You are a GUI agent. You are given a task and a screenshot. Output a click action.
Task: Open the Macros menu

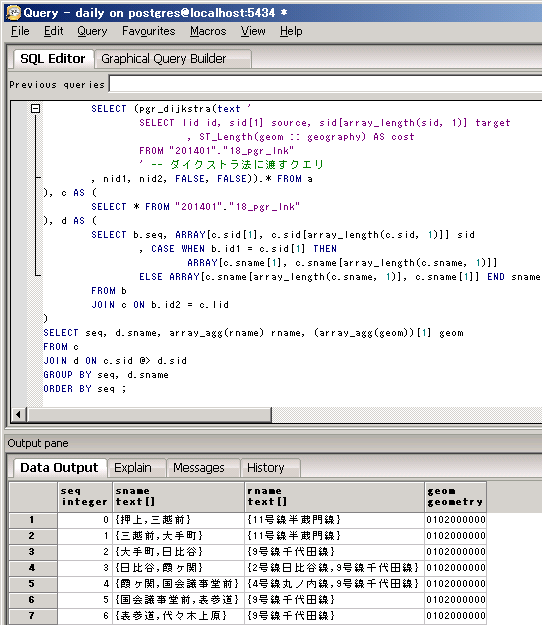pyautogui.click(x=208, y=31)
